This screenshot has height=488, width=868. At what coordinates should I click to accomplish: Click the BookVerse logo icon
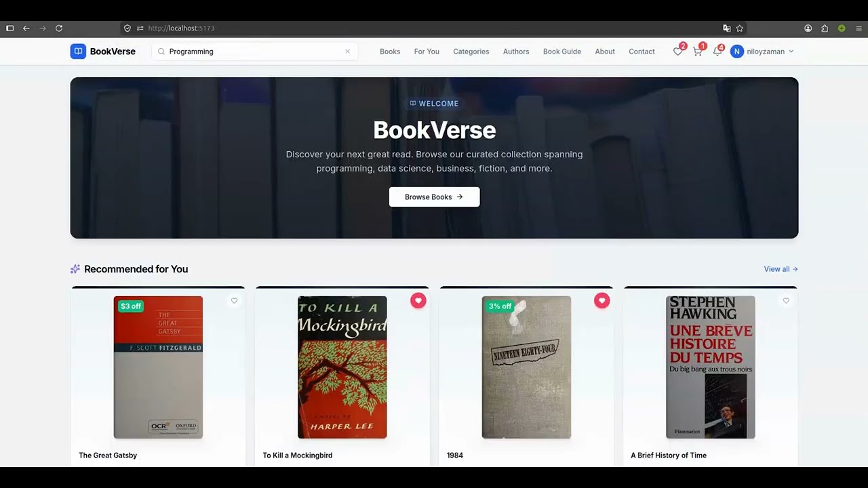pos(78,52)
